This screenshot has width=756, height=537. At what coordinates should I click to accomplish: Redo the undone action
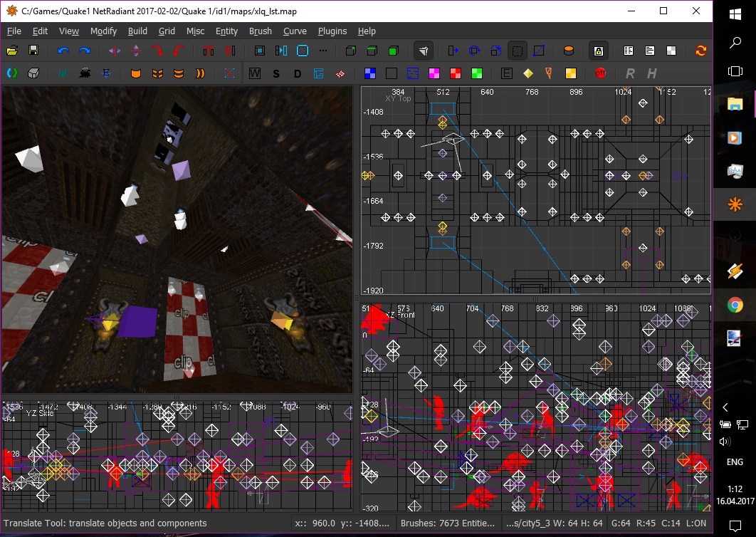pos(85,51)
